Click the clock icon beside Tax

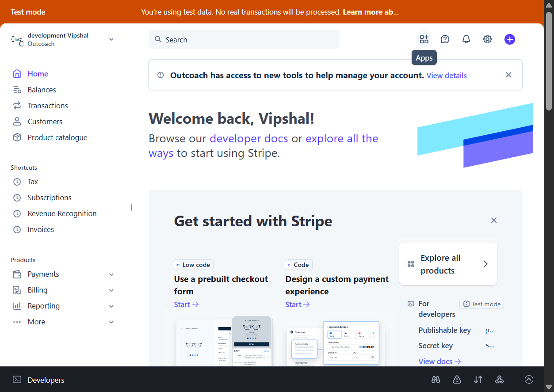click(17, 182)
